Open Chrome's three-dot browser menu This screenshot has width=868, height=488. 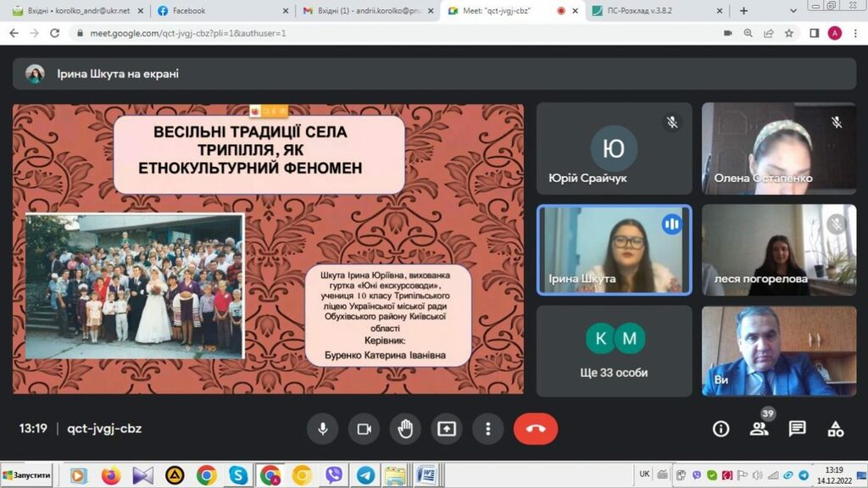[x=855, y=33]
